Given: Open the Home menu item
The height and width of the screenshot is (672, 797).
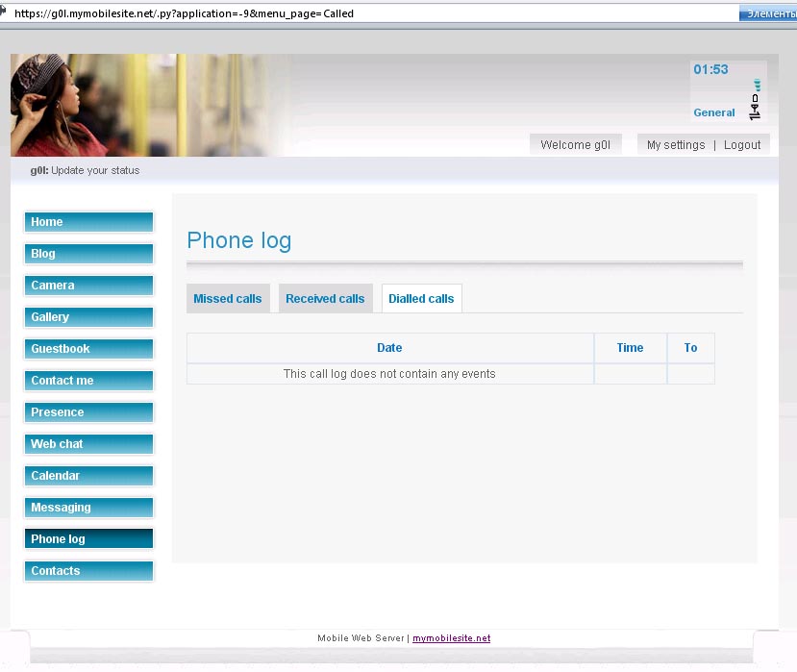Looking at the screenshot, I should (x=88, y=222).
